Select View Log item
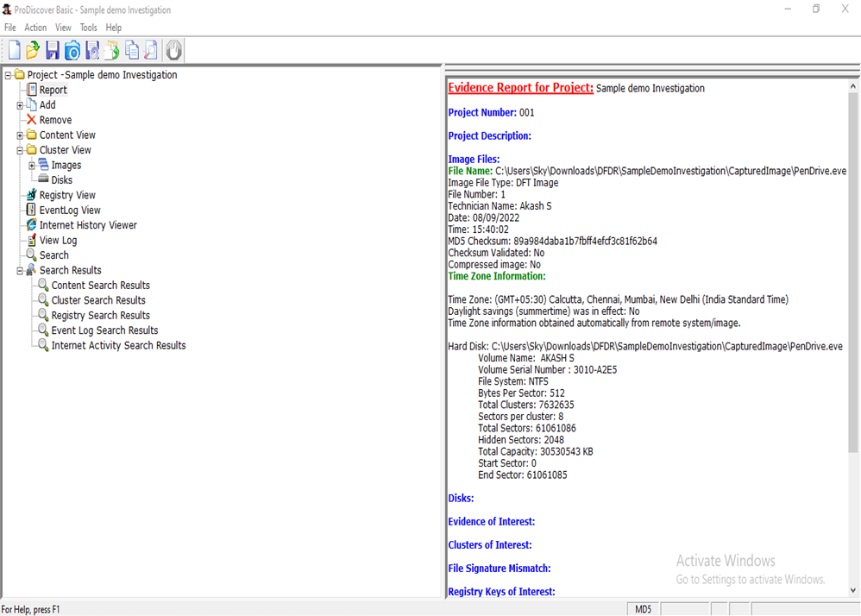The width and height of the screenshot is (861, 616). coord(58,240)
